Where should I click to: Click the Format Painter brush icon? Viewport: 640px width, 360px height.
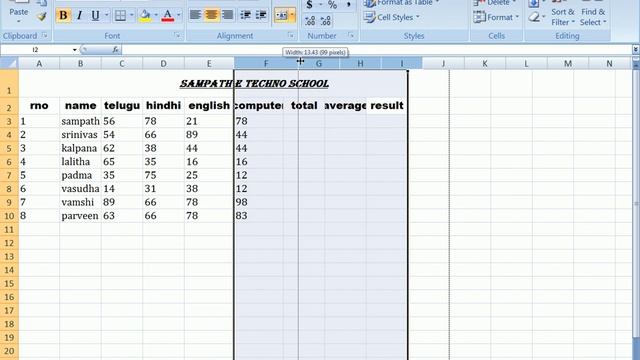tap(41, 17)
